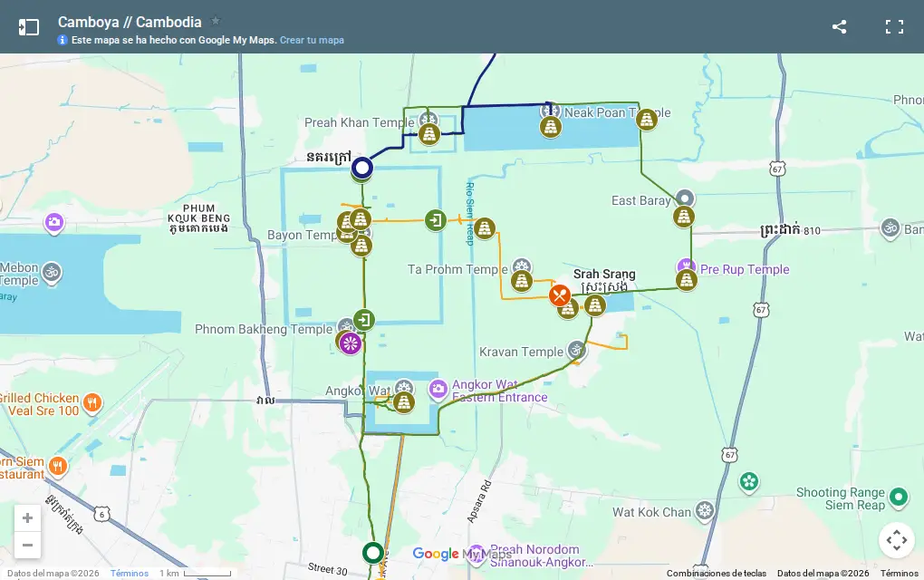The image size is (924, 580).
Task: Select the purple flower marker at Phnom Bakheng
Action: tap(350, 343)
